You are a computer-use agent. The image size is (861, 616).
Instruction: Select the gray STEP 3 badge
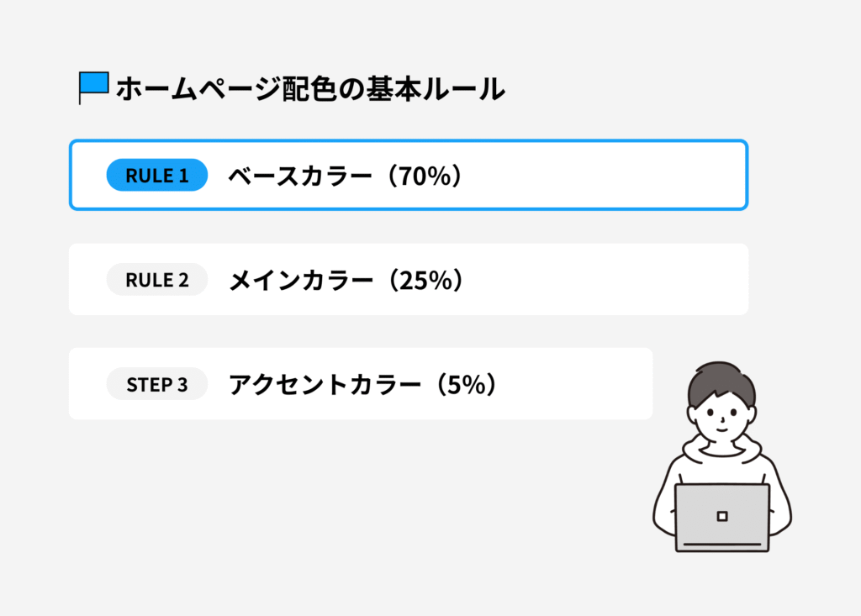[x=156, y=385]
